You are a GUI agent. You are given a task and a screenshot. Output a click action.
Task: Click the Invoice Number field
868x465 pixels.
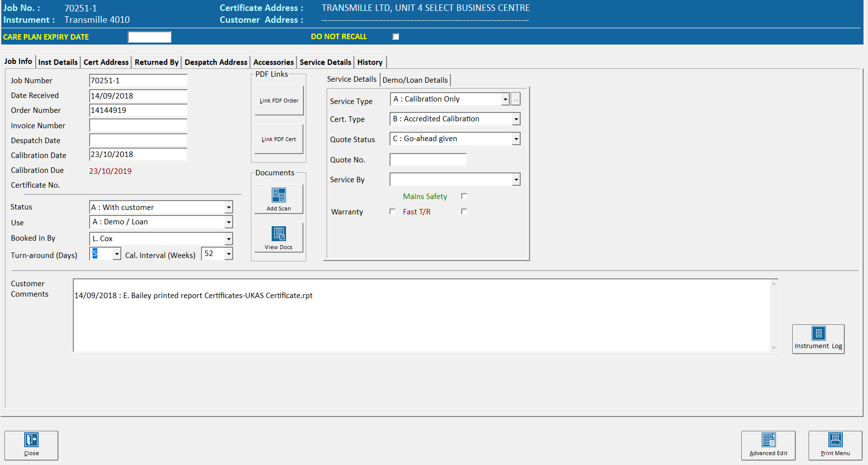point(138,125)
